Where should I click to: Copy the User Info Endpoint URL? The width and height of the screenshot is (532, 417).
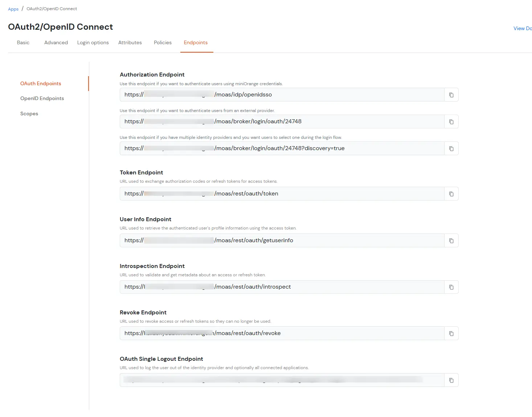[x=451, y=240]
